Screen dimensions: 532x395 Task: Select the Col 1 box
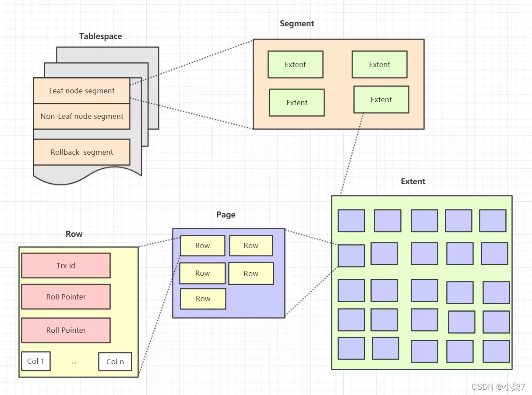36,361
